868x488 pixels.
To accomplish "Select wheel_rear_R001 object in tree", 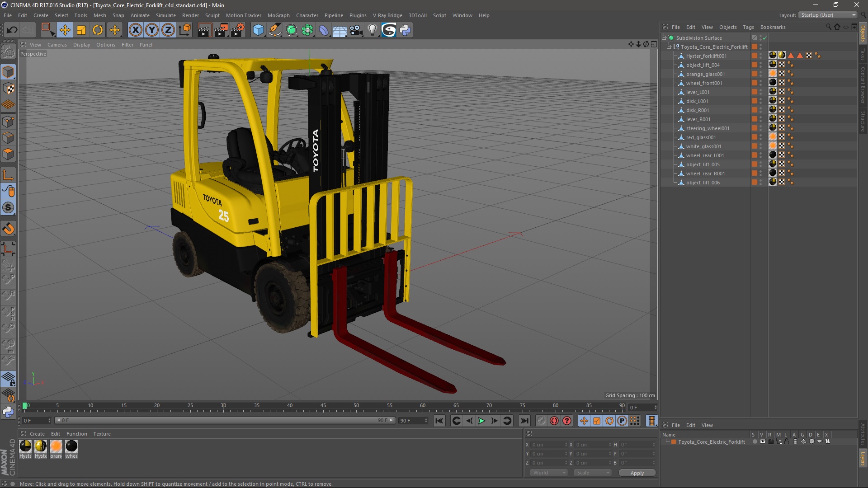I will 705,174.
